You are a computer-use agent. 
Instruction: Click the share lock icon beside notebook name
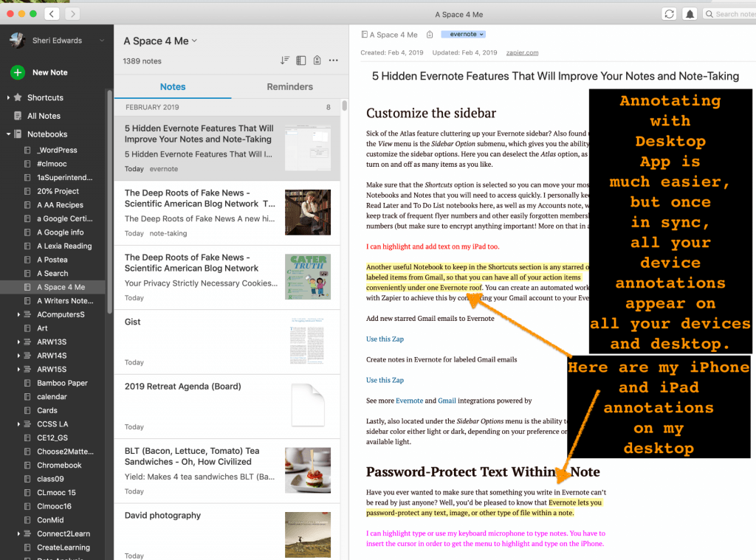pos(430,34)
